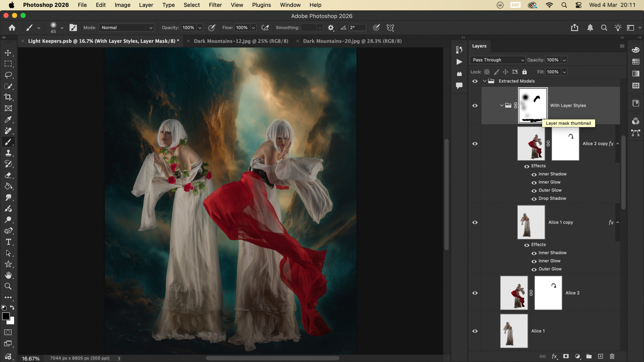
Task: Open the Filter menu
Action: pyautogui.click(x=215, y=5)
